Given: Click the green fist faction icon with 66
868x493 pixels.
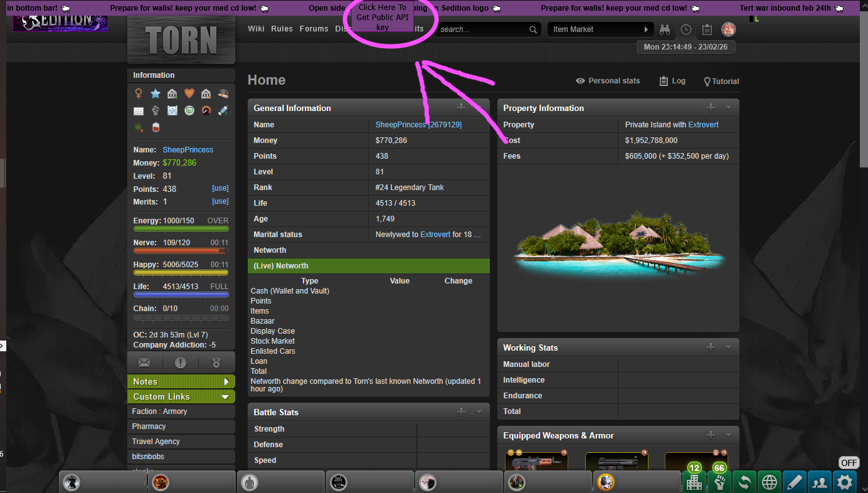Looking at the screenshot, I should click(x=719, y=482).
